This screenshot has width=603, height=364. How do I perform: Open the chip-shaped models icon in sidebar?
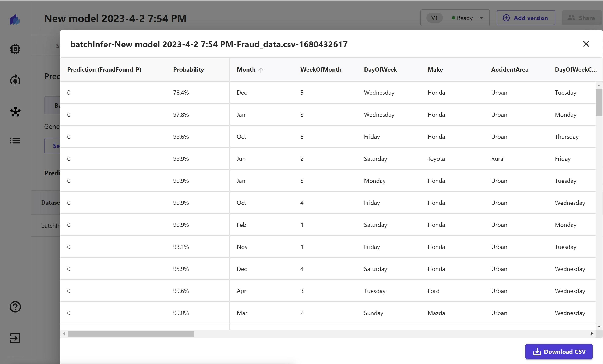(x=15, y=49)
